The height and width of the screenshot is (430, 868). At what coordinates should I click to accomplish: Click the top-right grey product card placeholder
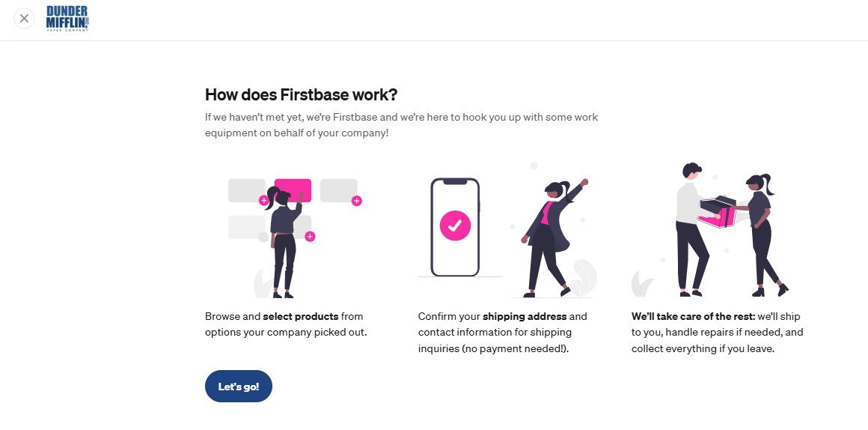pyautogui.click(x=339, y=190)
